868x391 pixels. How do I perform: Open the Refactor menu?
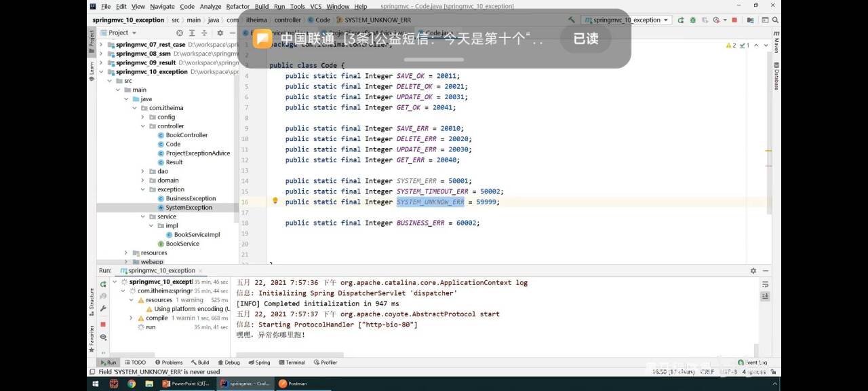click(x=238, y=6)
